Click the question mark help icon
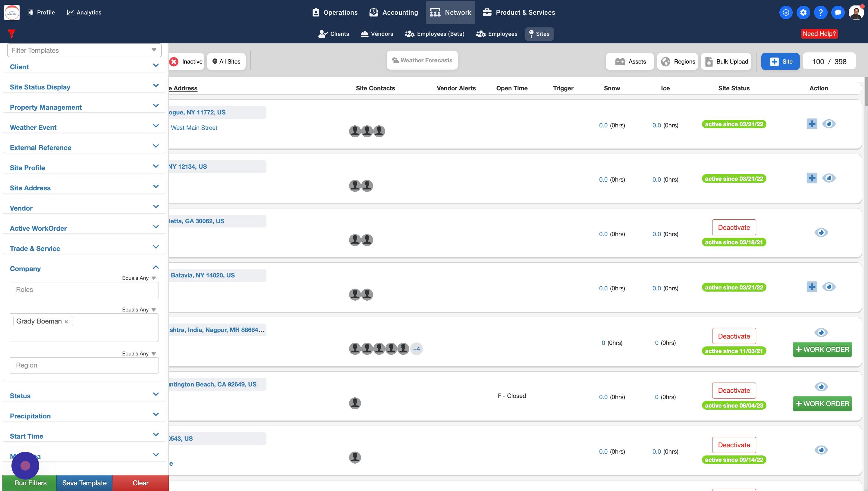Screen dimensions: 868x491 (820, 12)
